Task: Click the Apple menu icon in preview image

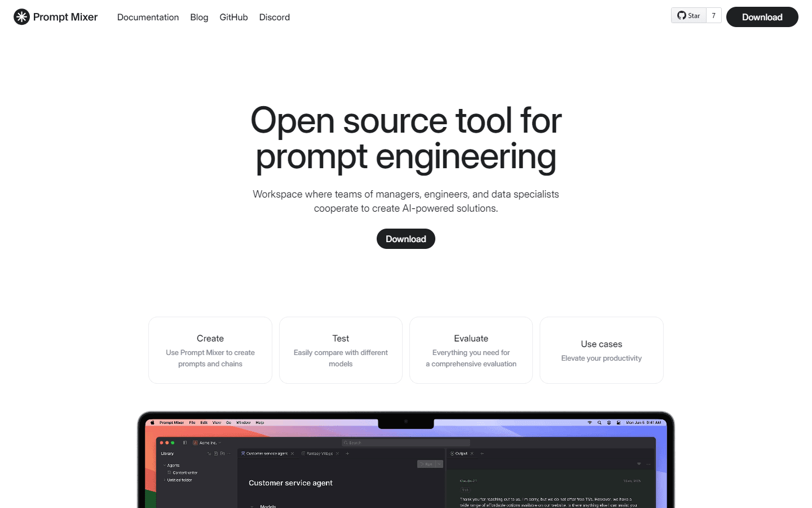Action: pyautogui.click(x=152, y=422)
